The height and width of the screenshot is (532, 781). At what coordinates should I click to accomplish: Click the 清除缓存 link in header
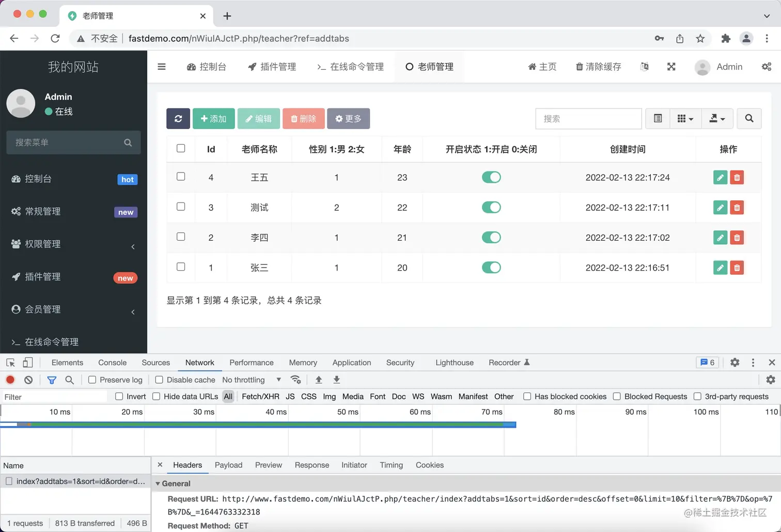coord(599,67)
